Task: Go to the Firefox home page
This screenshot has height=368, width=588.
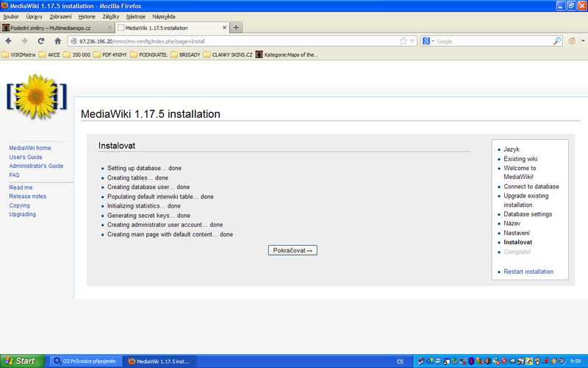Action: point(57,41)
